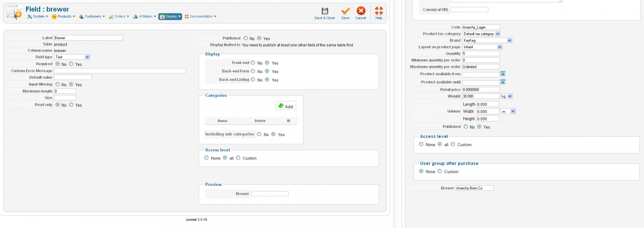This screenshot has width=644, height=228.
Task: Set Including sub categories to No
Action: click(x=259, y=134)
